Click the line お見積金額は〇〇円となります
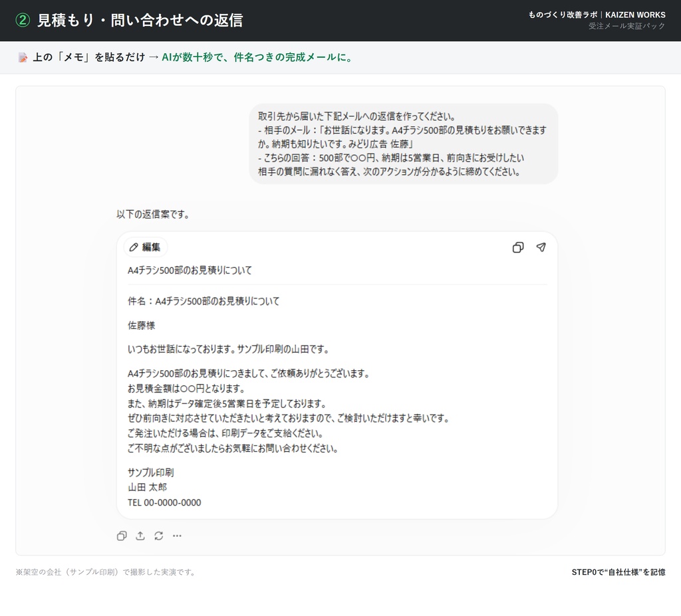 [187, 388]
